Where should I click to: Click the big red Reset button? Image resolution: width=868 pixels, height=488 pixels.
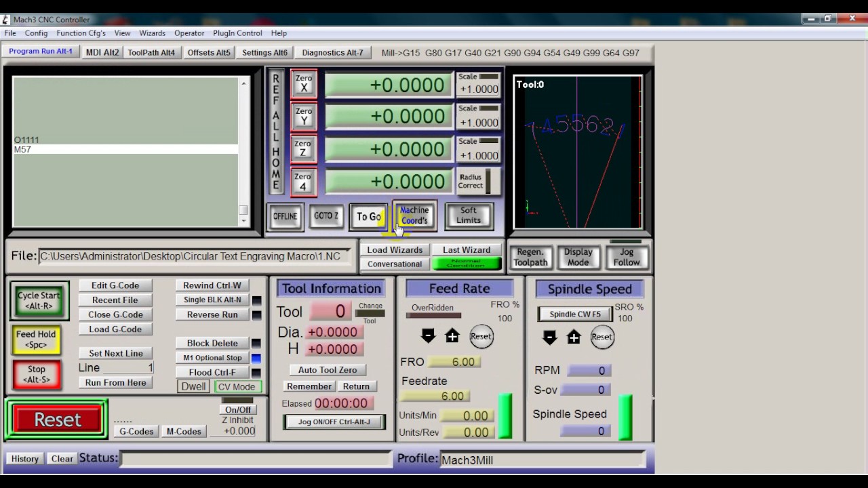click(x=58, y=420)
